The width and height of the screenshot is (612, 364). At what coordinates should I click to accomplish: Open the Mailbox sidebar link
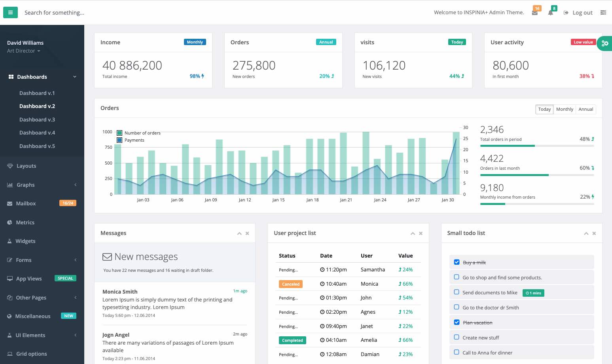(x=26, y=203)
